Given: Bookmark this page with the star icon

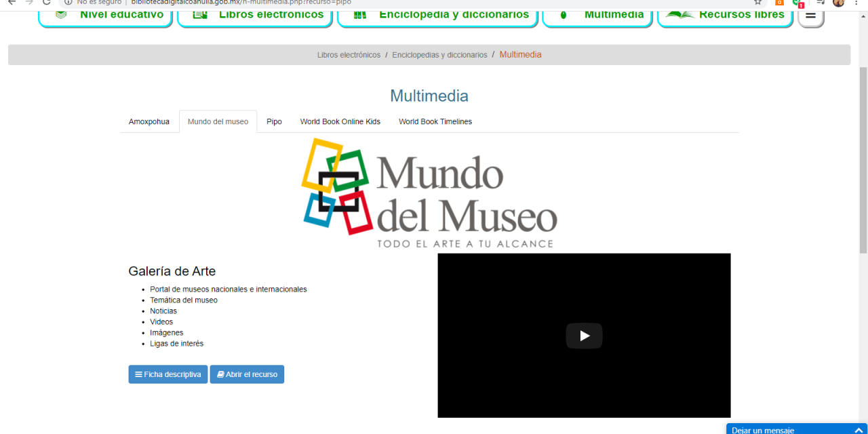Looking at the screenshot, I should click(758, 2).
